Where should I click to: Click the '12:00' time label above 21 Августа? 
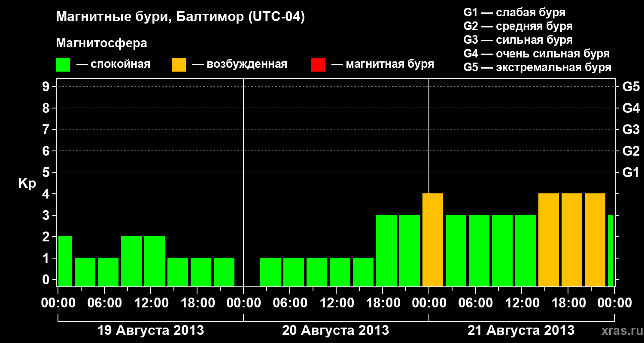coord(522,303)
